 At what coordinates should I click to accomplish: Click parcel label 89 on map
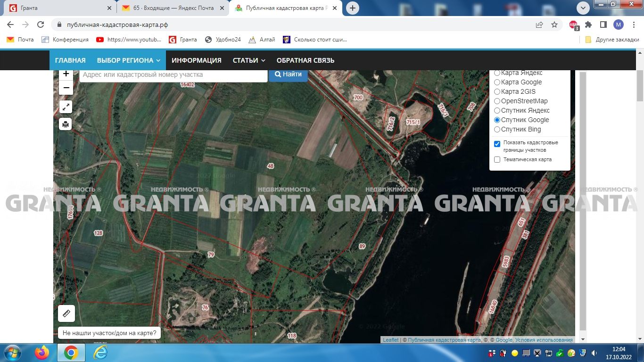362,246
